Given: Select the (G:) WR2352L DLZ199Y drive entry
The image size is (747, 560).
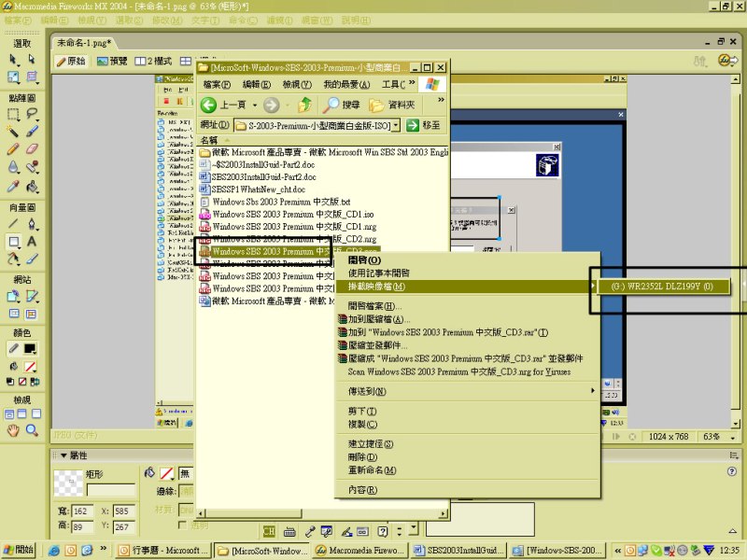Looking at the screenshot, I should tap(662, 287).
